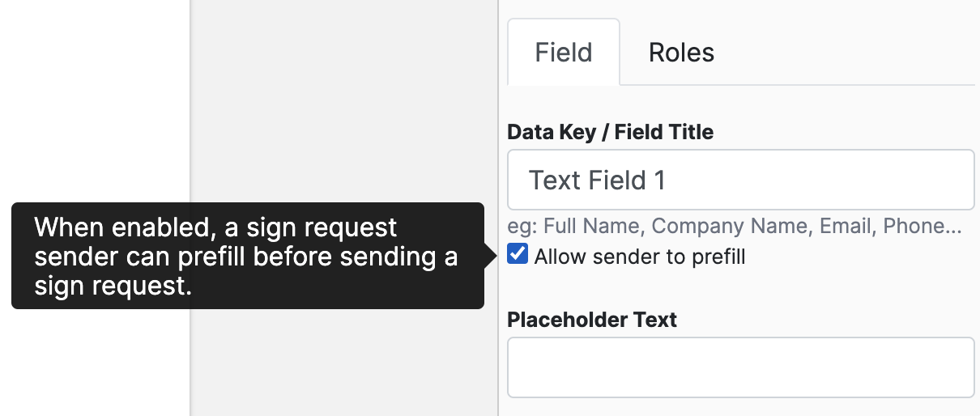This screenshot has height=416, width=980.
Task: Open the Roles tab
Action: click(x=681, y=53)
